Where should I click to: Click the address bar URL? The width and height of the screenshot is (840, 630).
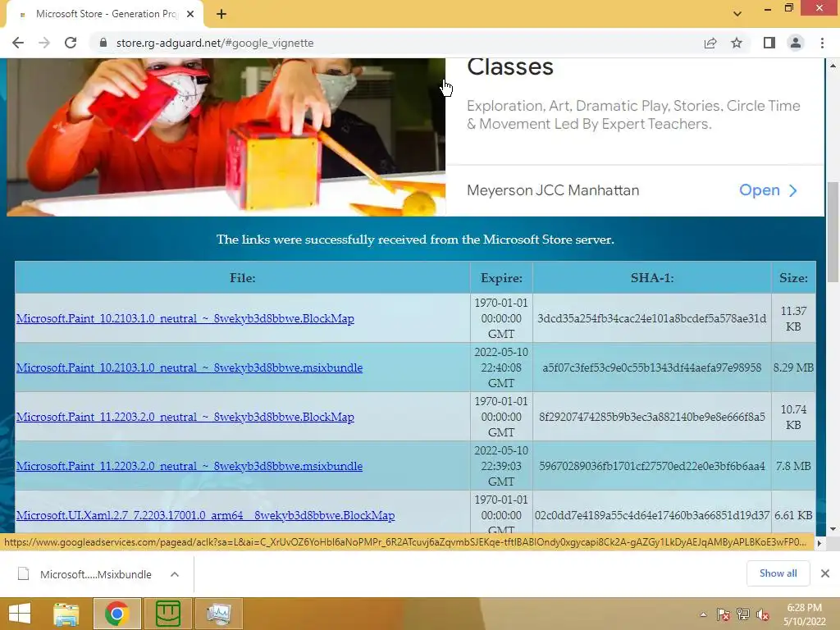coord(215,43)
